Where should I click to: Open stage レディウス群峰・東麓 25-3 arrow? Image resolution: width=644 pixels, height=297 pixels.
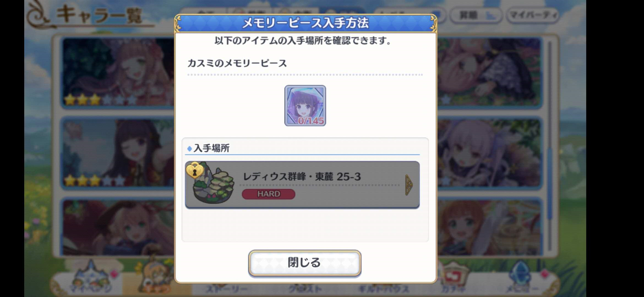coord(409,185)
